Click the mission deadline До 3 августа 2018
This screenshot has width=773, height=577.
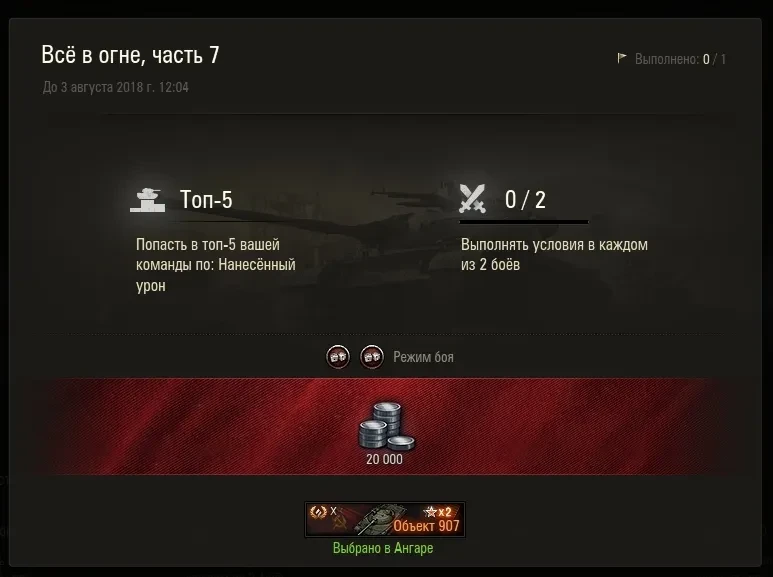point(115,87)
